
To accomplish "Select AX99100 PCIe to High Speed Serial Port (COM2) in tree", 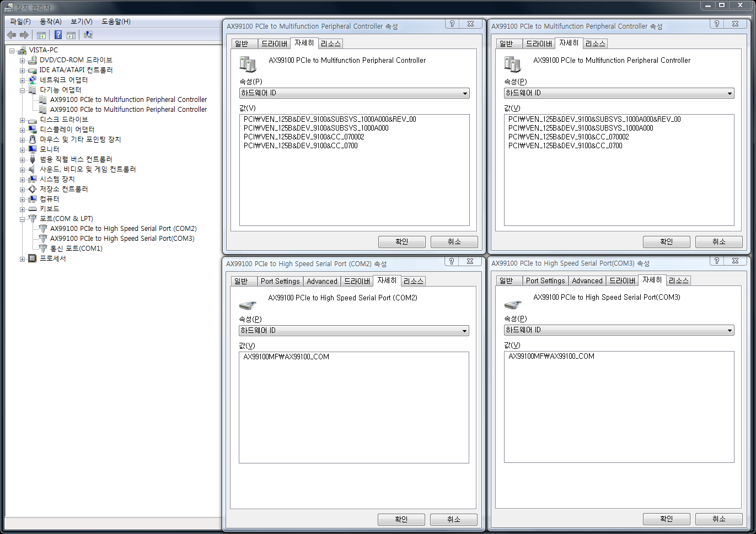I will [124, 229].
